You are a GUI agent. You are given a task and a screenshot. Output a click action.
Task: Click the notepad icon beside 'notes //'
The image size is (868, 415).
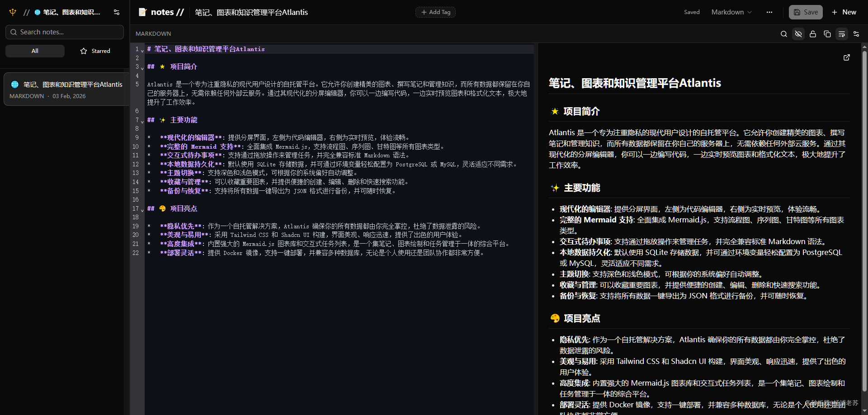click(142, 12)
